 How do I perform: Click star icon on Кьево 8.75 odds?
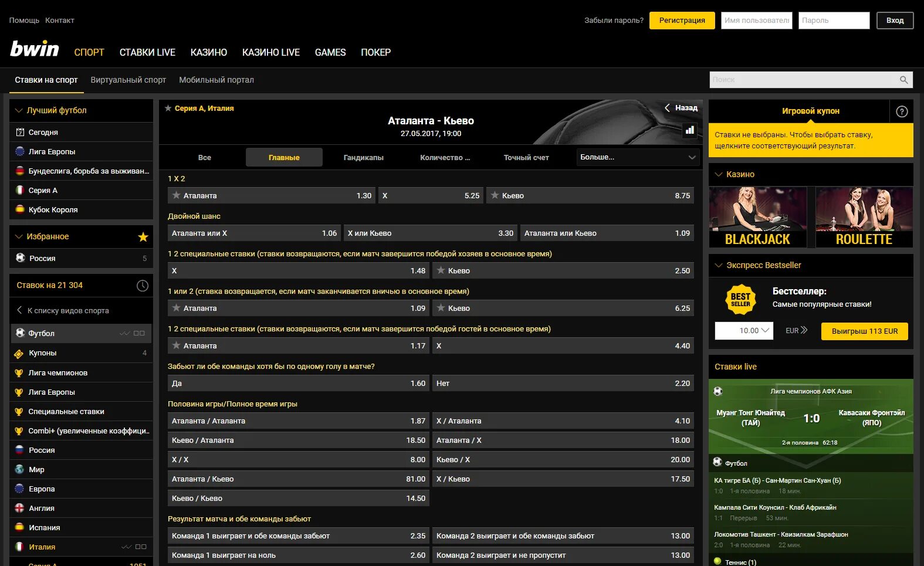[x=495, y=195]
